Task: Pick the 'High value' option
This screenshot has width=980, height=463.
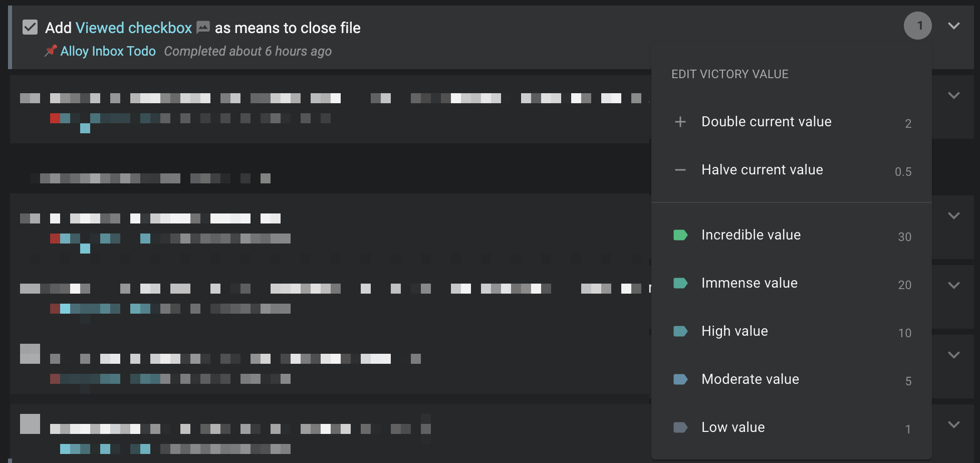Action: pos(734,331)
